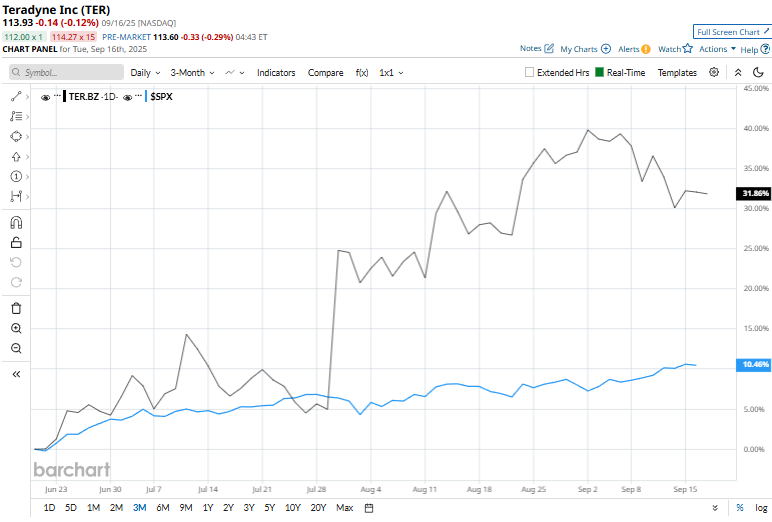Delete drawings with trash icon
The image size is (772, 522).
16,308
